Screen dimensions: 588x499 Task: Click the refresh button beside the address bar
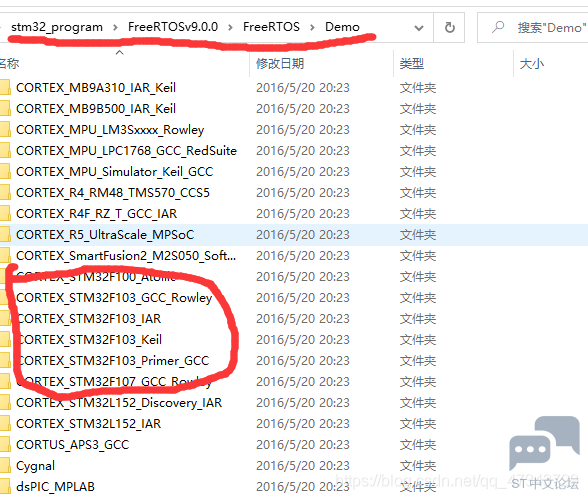pyautogui.click(x=449, y=27)
